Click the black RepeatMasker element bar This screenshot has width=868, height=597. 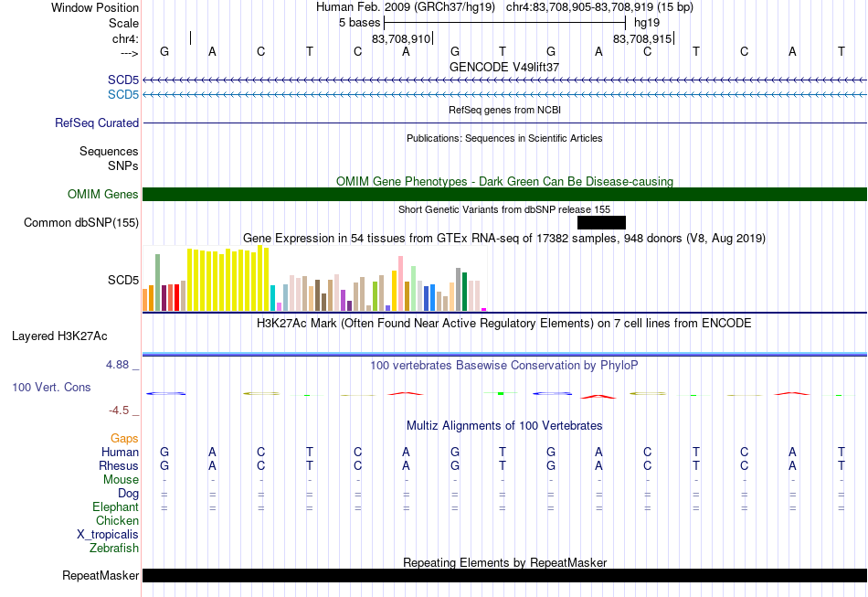(504, 575)
